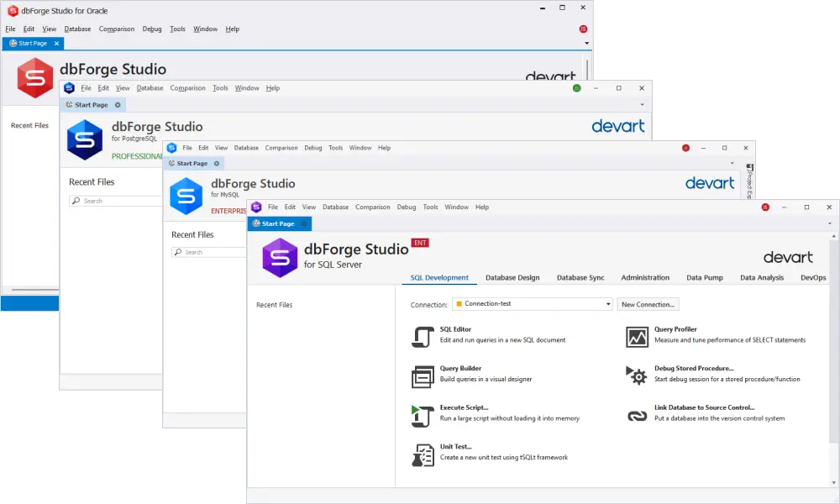Click the Debug Stored Procedure gear icon

[637, 375]
